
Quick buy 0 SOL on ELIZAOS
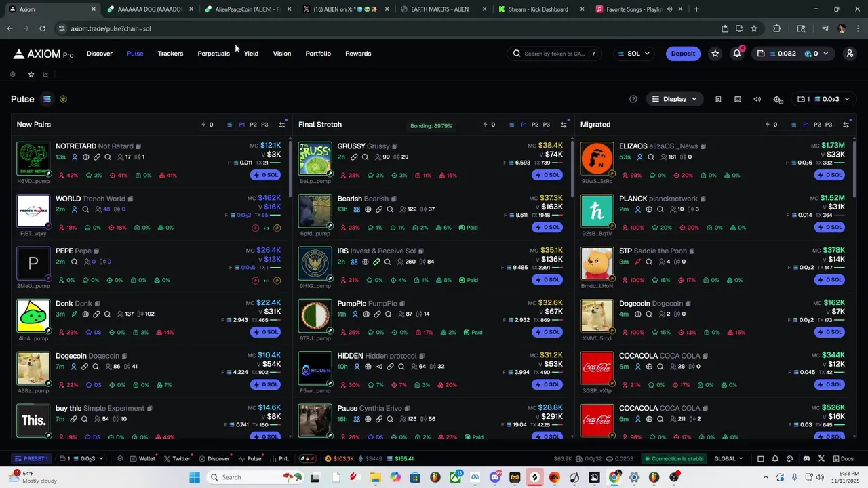829,175
